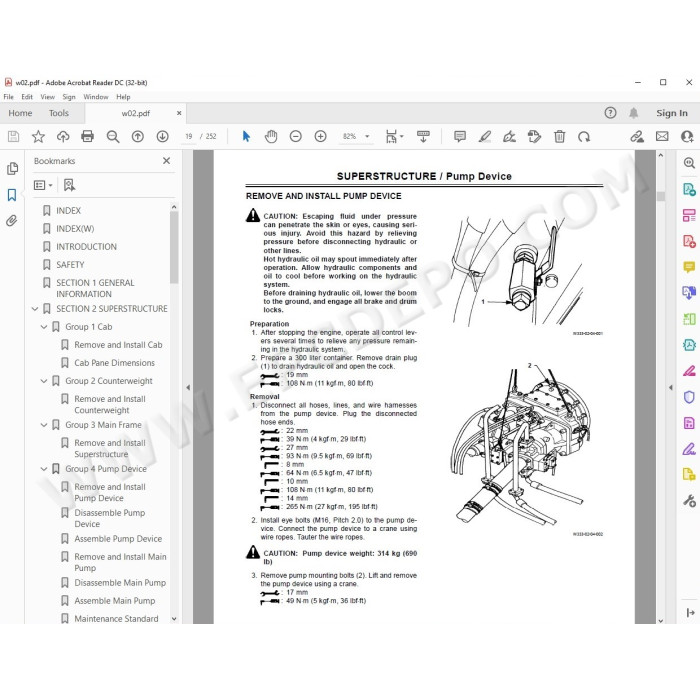Share a link to the file
Image resolution: width=700 pixels, height=700 pixels.
point(637,137)
